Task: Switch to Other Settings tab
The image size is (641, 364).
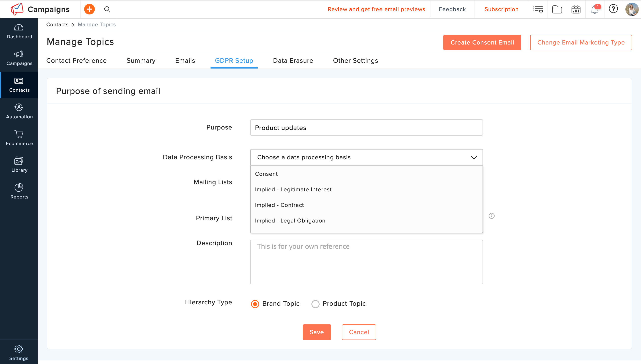Action: click(x=355, y=61)
